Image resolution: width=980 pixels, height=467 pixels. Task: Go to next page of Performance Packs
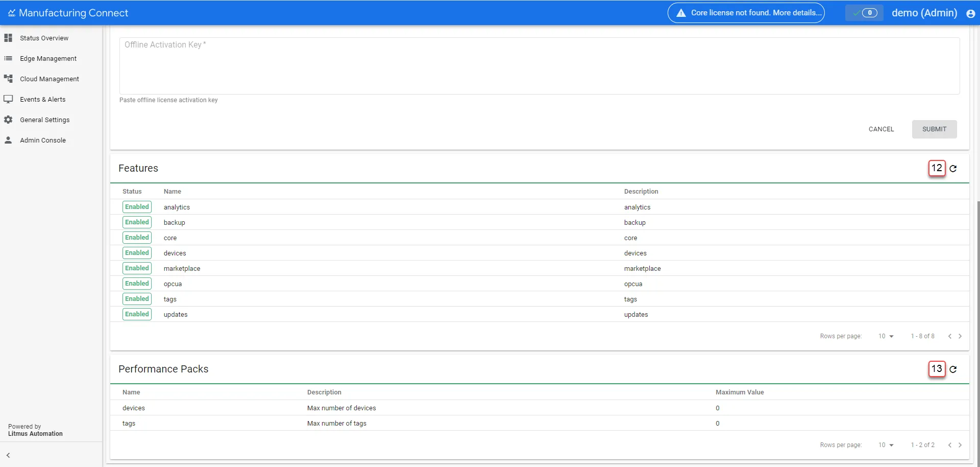(x=960, y=445)
